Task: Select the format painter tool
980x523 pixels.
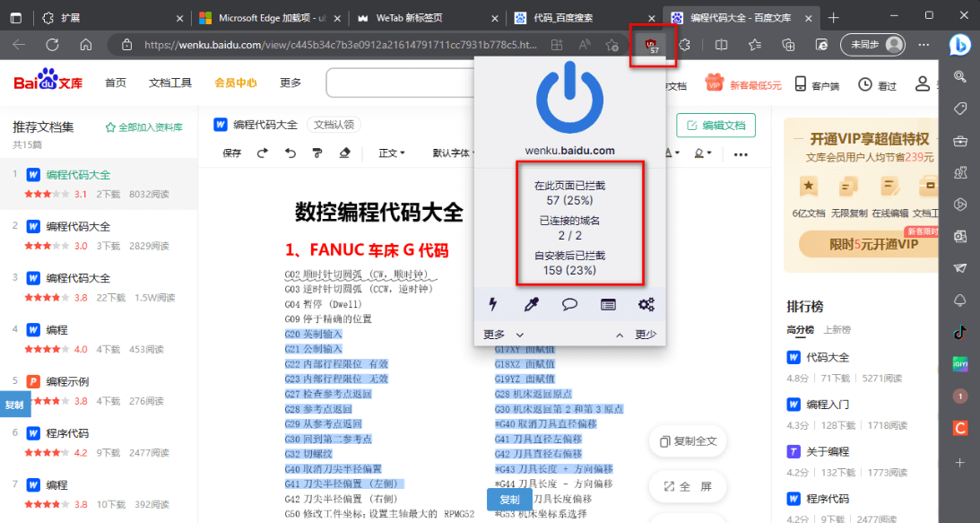Action: coord(317,153)
